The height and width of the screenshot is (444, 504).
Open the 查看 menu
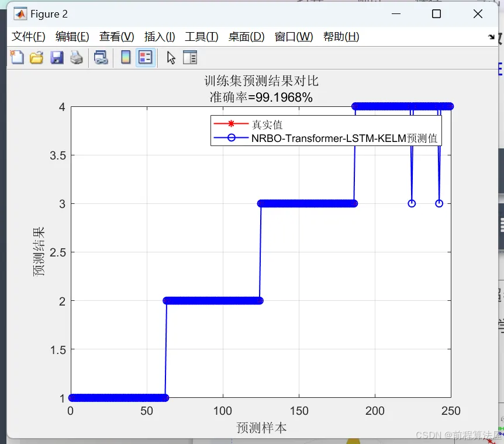tap(116, 36)
